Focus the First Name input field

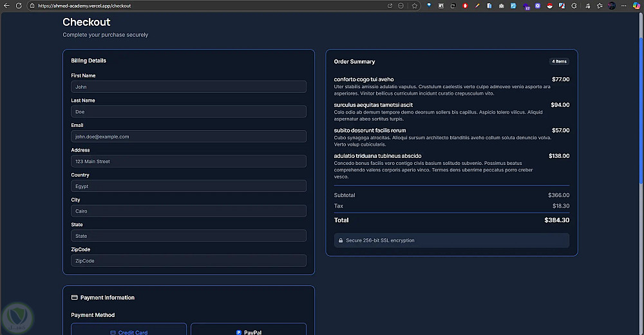(x=189, y=87)
